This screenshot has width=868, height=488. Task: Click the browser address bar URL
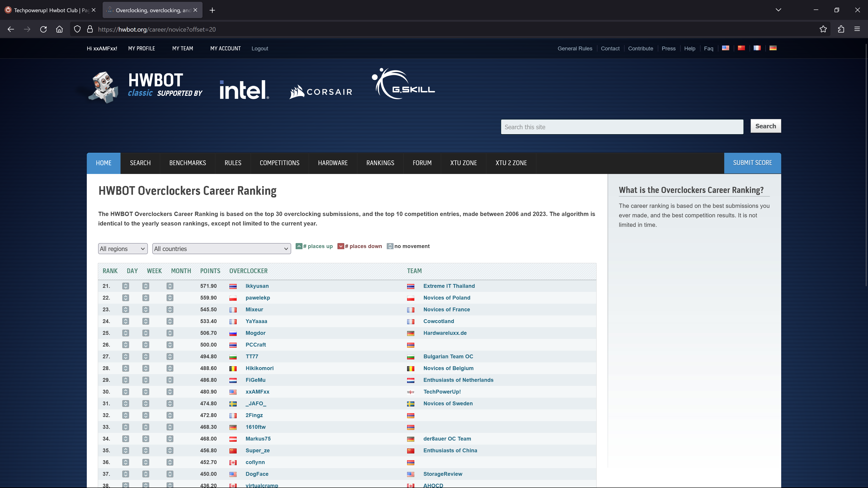pyautogui.click(x=157, y=29)
